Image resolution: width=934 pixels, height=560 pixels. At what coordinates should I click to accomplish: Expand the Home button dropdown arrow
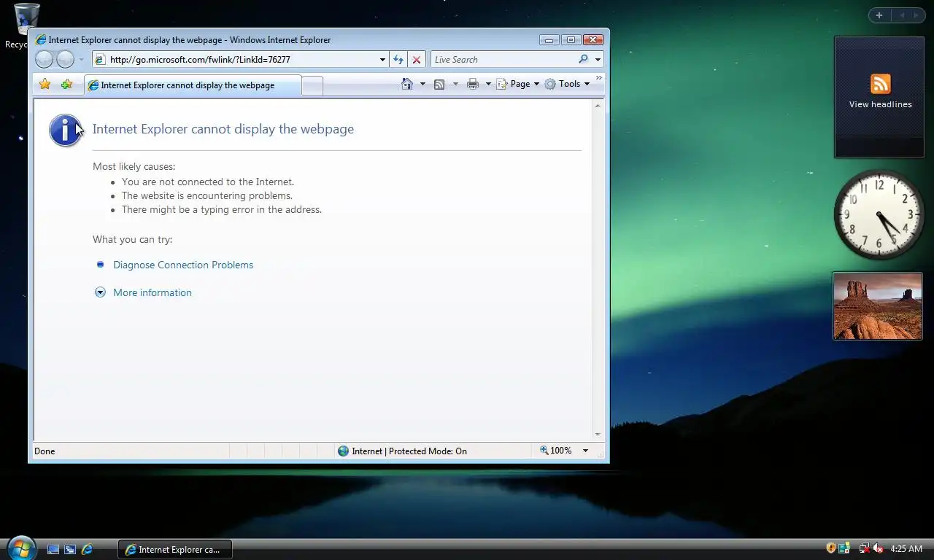click(422, 84)
